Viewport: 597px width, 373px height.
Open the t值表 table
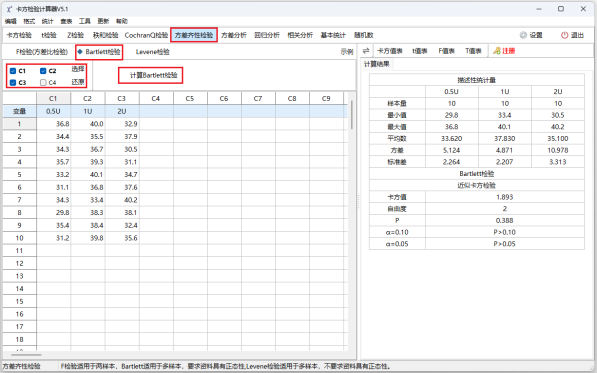419,51
